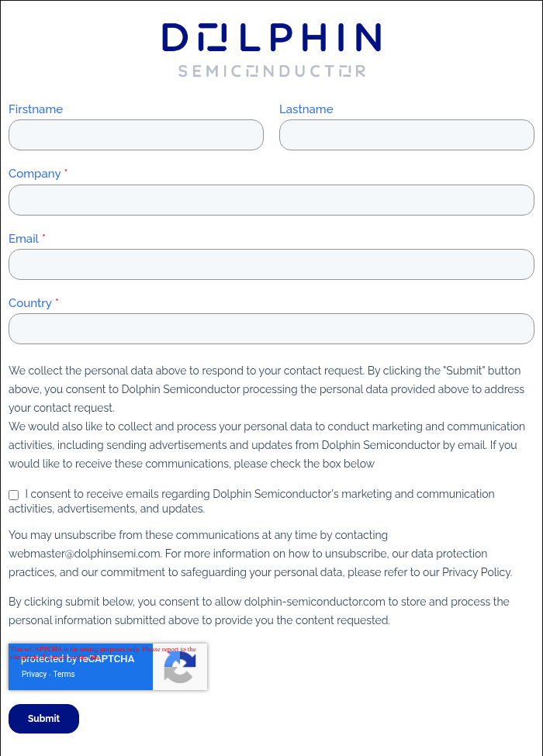Click the "protected by reCAPTCHA" badge text

pyautogui.click(x=78, y=659)
